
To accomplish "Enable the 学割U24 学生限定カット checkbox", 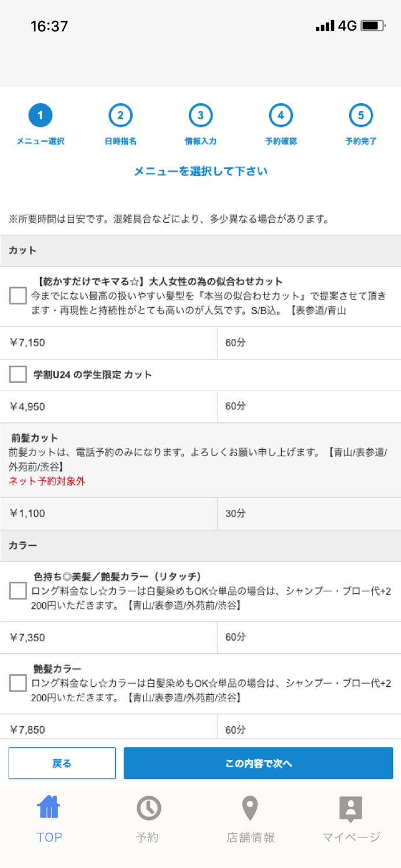I will pyautogui.click(x=17, y=374).
